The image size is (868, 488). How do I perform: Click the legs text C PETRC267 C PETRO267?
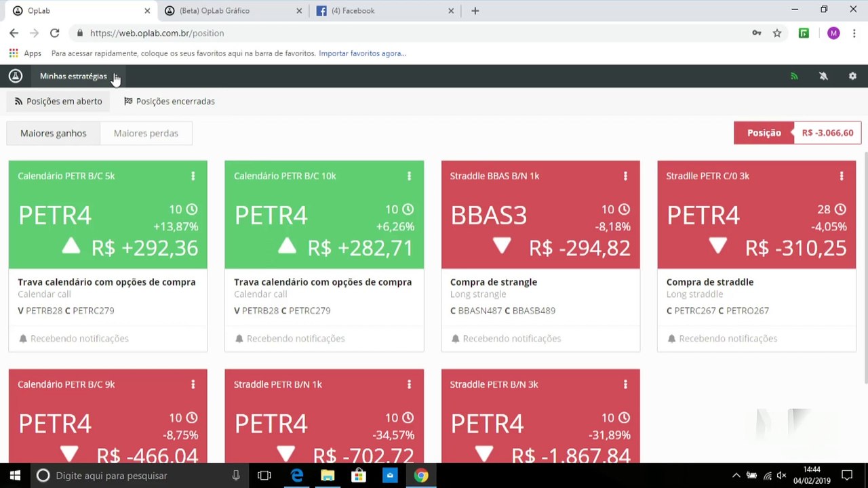pos(717,310)
